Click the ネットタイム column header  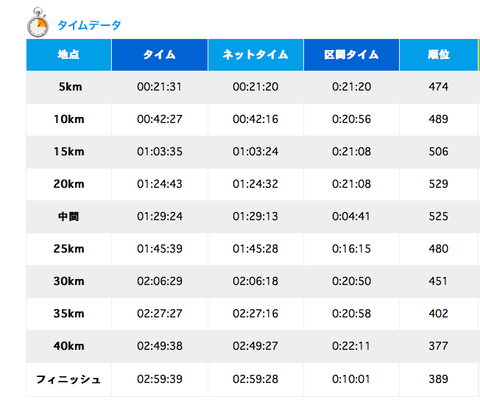[255, 55]
